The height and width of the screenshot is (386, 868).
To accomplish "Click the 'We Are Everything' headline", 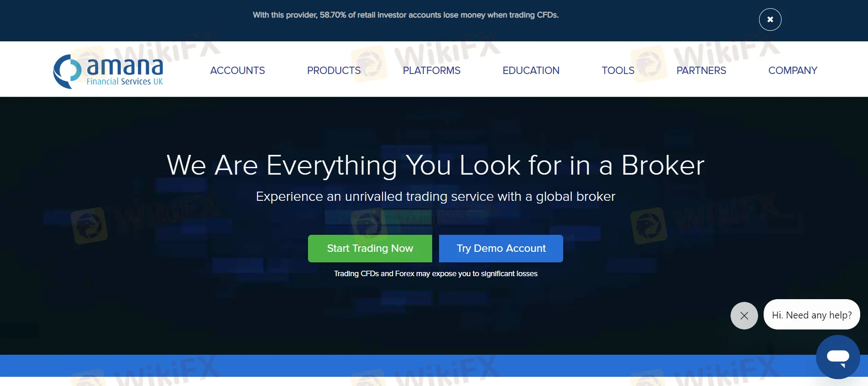I will click(x=435, y=165).
